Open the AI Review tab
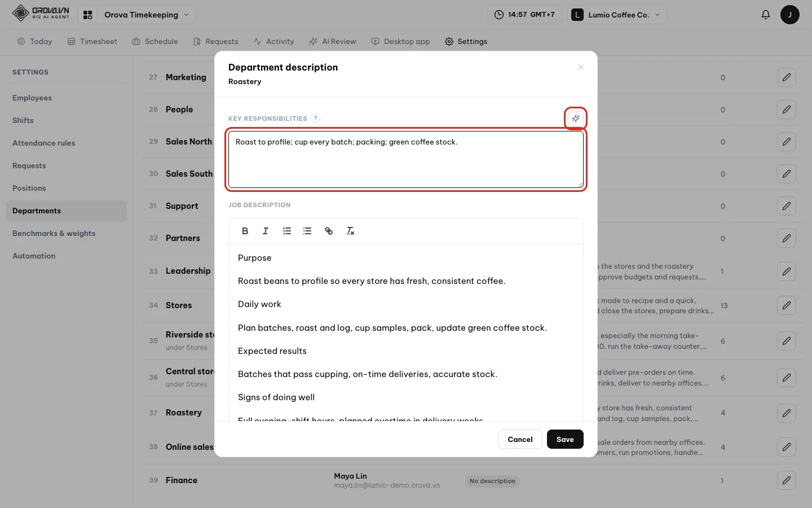This screenshot has height=508, width=812. pyautogui.click(x=333, y=41)
